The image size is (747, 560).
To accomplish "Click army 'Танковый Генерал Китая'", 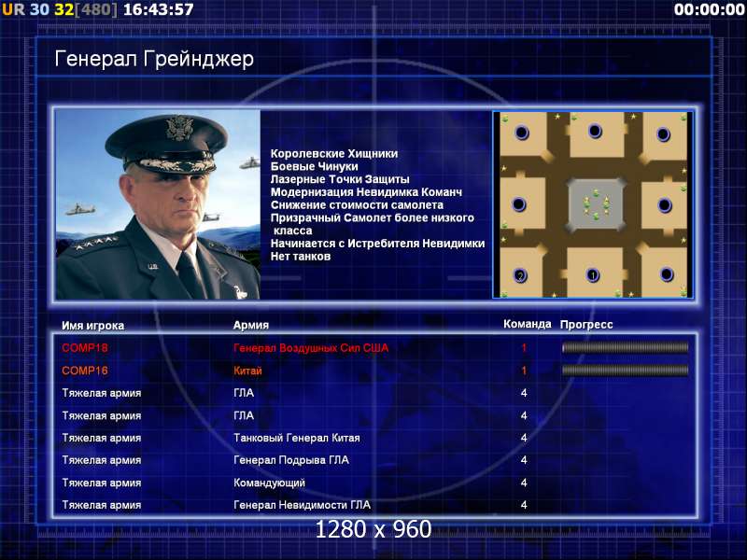I will pyautogui.click(x=297, y=438).
